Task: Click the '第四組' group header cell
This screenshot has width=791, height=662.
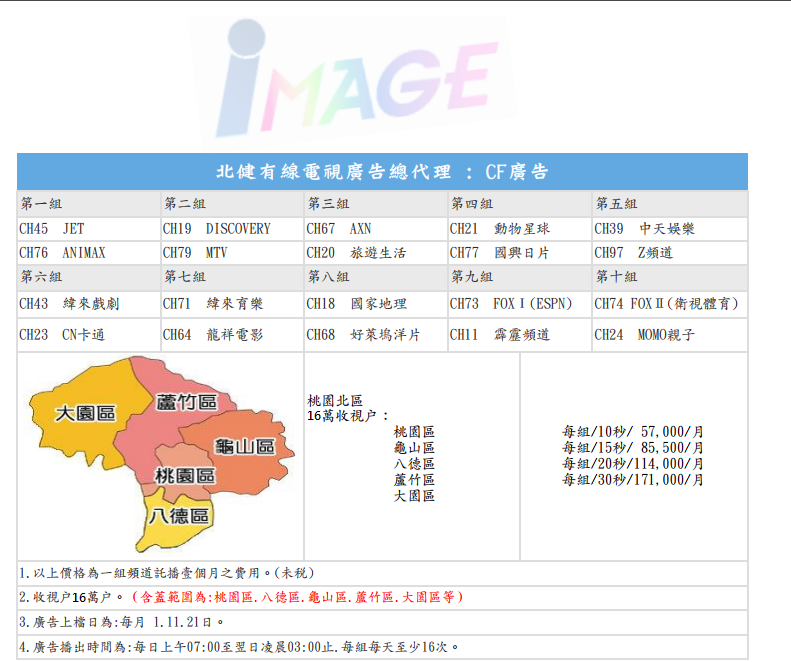Action: [520, 204]
